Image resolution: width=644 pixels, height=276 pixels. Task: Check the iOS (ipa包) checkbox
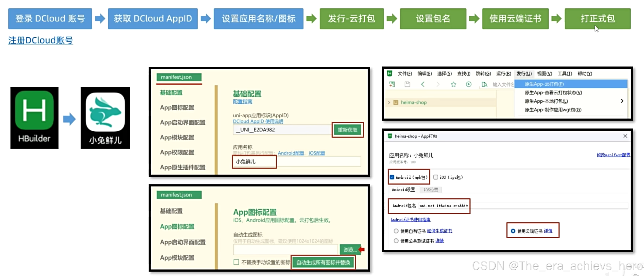436,177
